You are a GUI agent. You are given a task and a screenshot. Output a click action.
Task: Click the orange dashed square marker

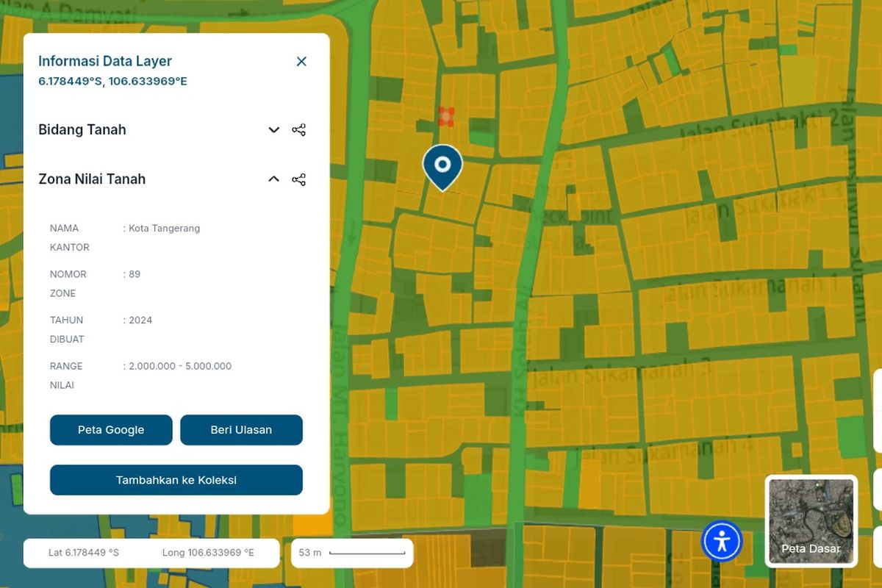click(446, 116)
